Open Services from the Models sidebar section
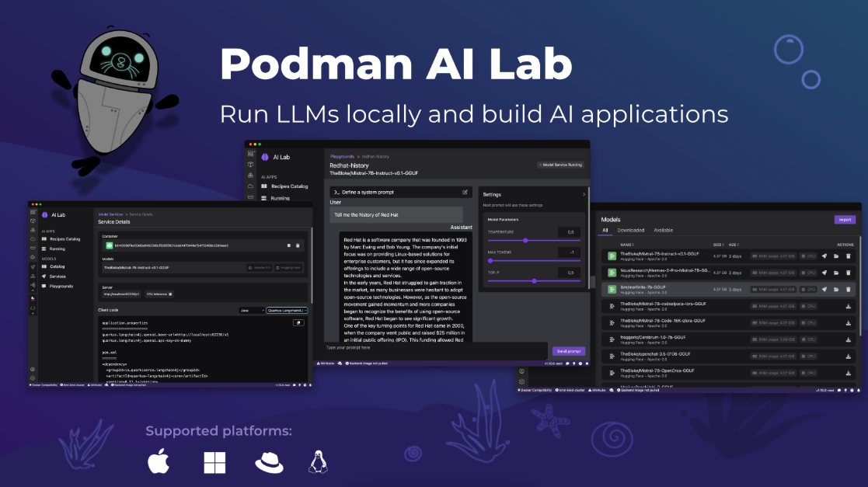Screen dimensions: 868x487 point(58,277)
